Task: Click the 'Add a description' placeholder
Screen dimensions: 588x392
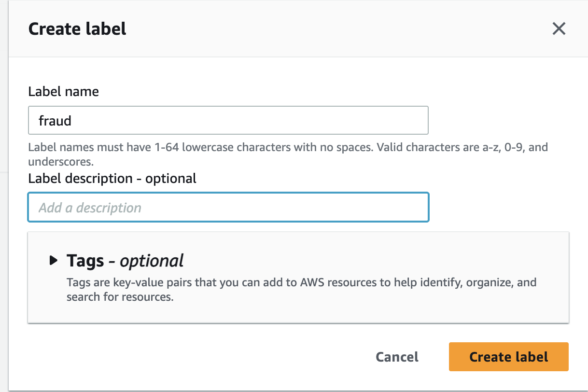Action: click(90, 208)
